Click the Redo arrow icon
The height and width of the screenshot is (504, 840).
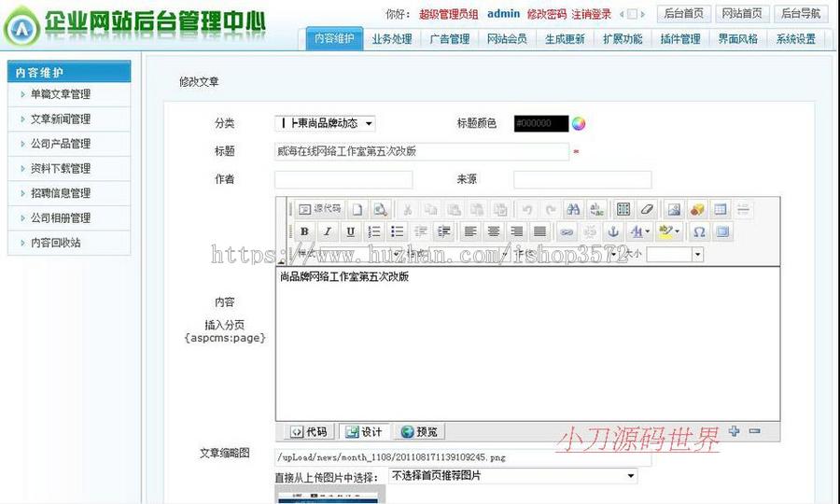pos(550,209)
